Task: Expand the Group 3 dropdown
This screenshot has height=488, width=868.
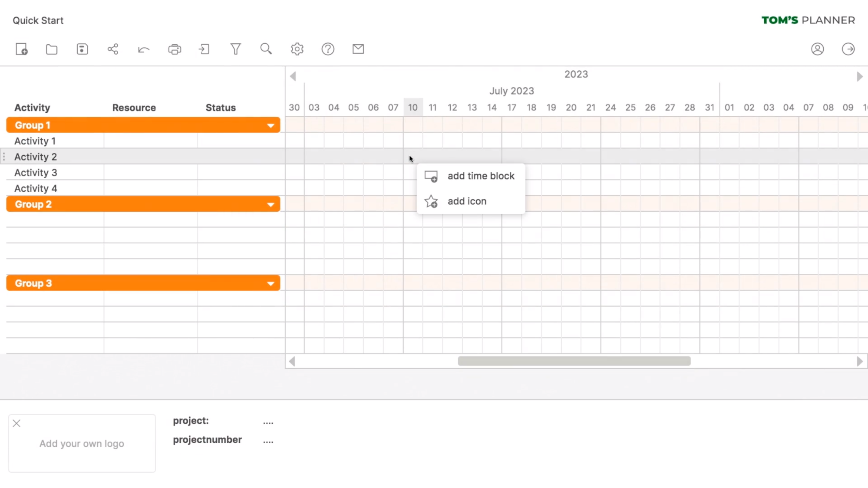Action: (271, 283)
